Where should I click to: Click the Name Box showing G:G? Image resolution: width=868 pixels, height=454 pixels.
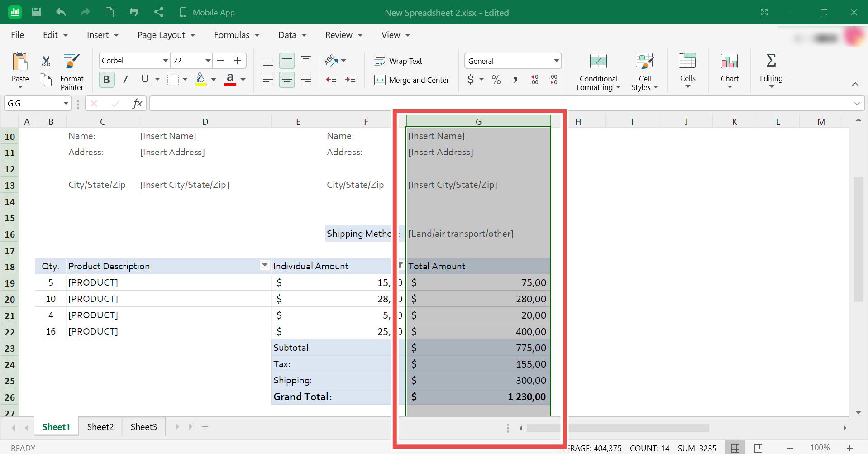38,104
